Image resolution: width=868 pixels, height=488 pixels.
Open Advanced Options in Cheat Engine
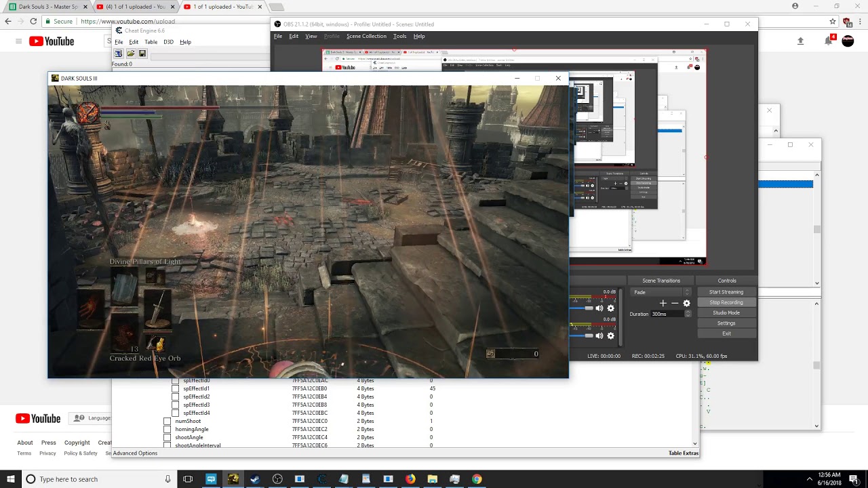tap(135, 453)
